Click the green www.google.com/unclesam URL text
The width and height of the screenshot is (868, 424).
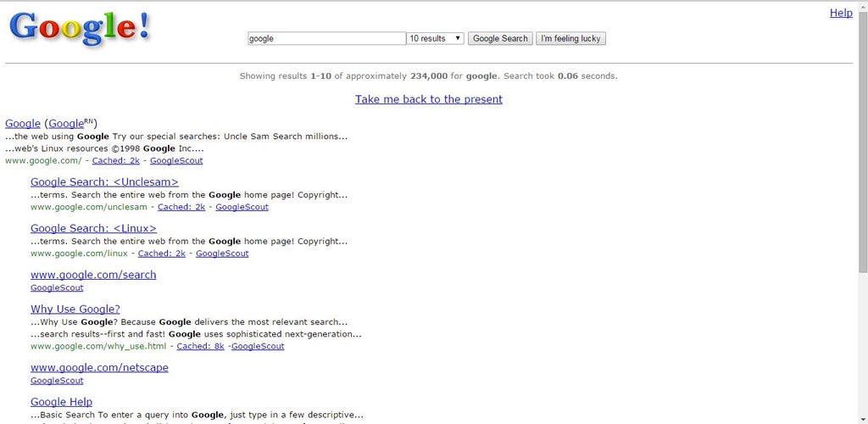[88, 207]
